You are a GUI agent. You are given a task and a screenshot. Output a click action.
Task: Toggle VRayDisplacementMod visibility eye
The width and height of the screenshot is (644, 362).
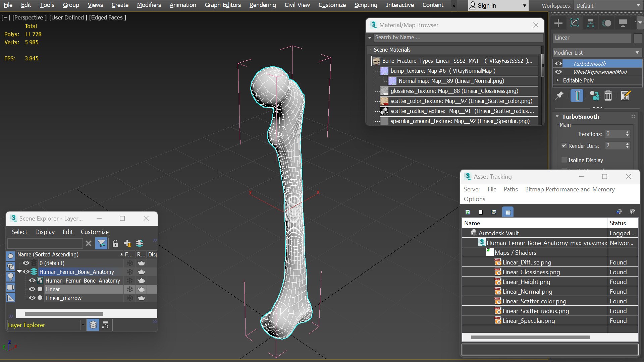coord(558,72)
